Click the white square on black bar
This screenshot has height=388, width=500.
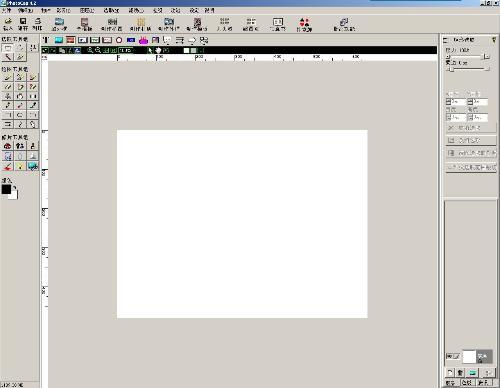(x=186, y=50)
